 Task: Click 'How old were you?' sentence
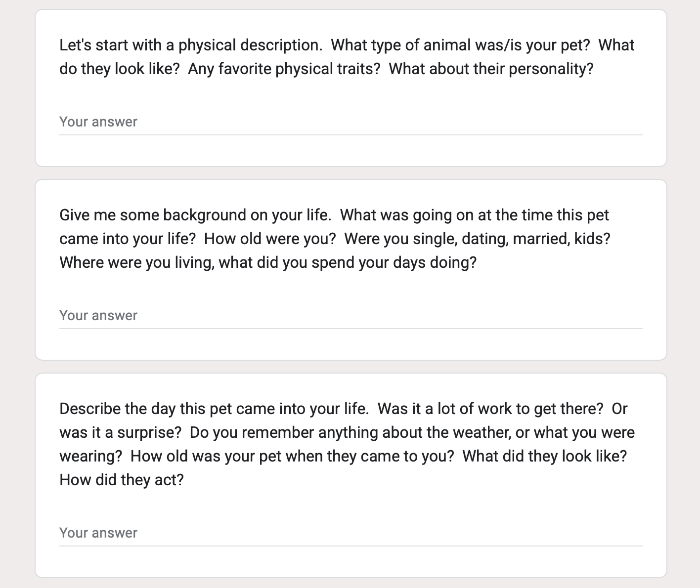click(270, 239)
